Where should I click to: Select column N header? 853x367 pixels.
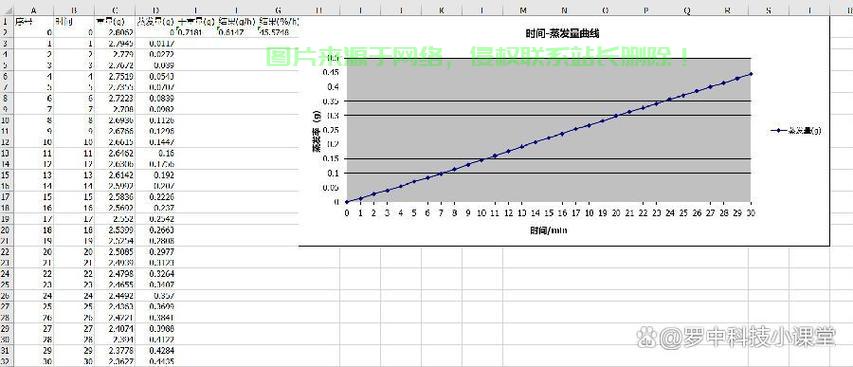tap(564, 10)
